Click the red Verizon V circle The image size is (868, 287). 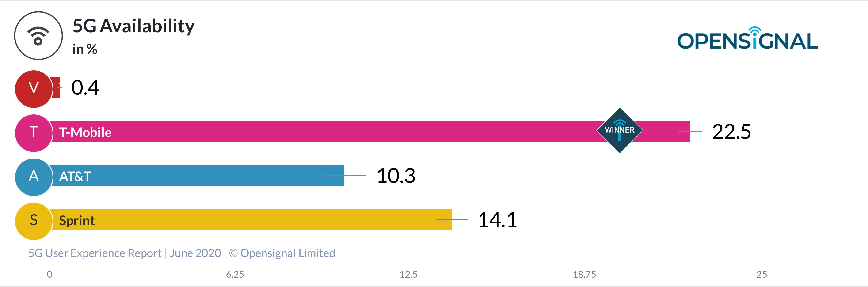click(34, 89)
